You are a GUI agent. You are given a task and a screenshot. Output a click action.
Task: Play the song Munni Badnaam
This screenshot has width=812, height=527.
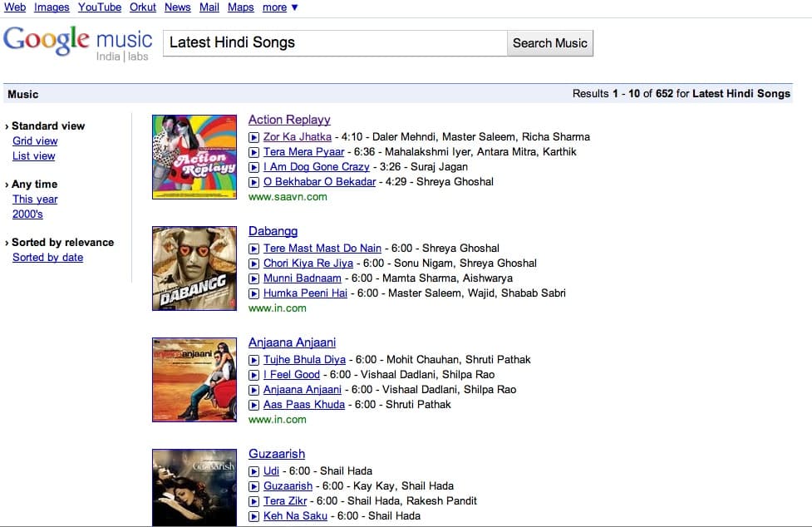tap(253, 278)
